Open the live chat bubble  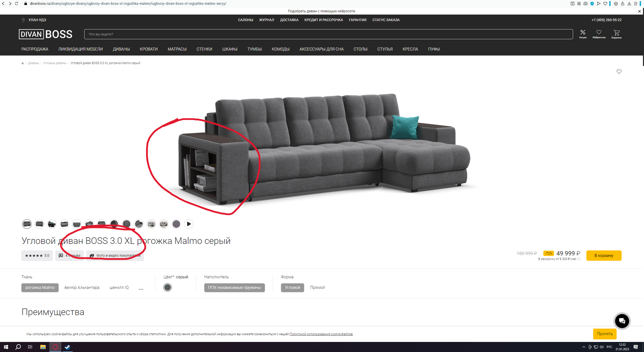pyautogui.click(x=622, y=321)
